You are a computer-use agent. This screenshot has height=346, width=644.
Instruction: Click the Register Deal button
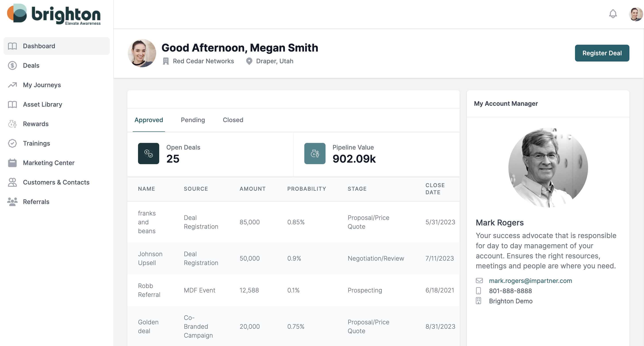click(x=602, y=53)
